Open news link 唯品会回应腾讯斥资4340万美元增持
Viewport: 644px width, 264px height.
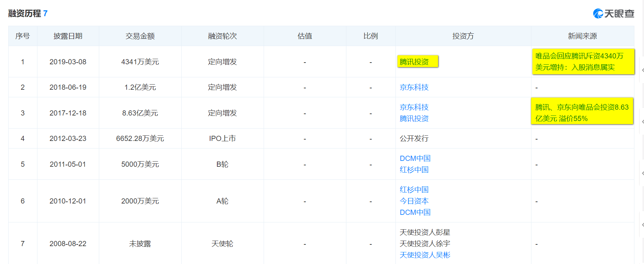click(579, 62)
